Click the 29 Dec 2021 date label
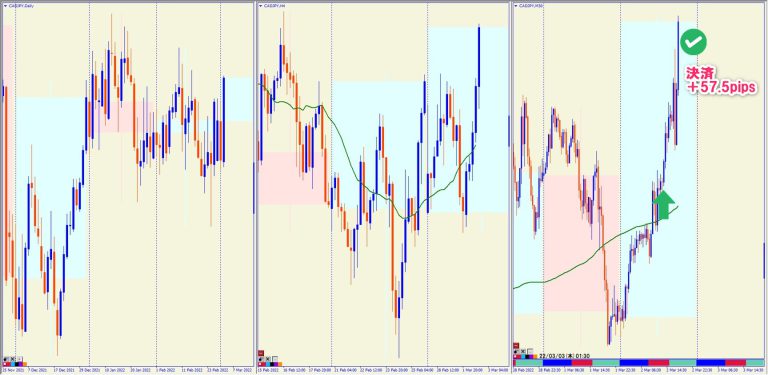Screen dimensions: 768x375 90,370
